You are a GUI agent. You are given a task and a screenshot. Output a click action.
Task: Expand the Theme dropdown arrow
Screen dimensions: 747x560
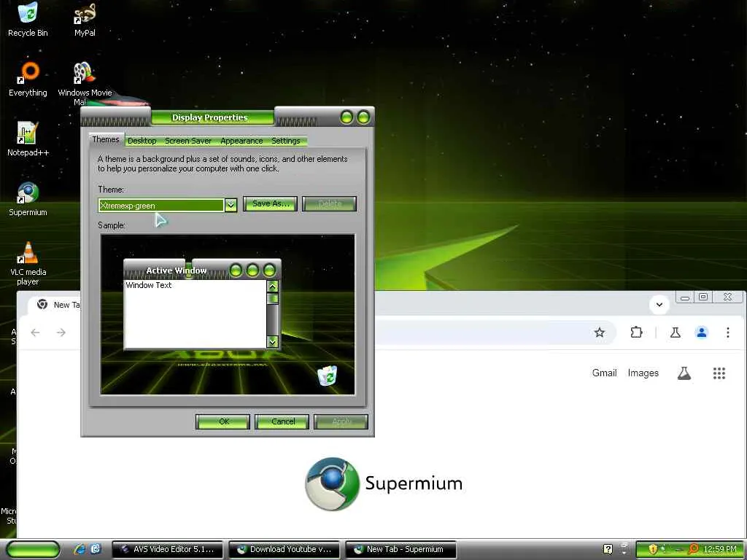click(x=231, y=205)
